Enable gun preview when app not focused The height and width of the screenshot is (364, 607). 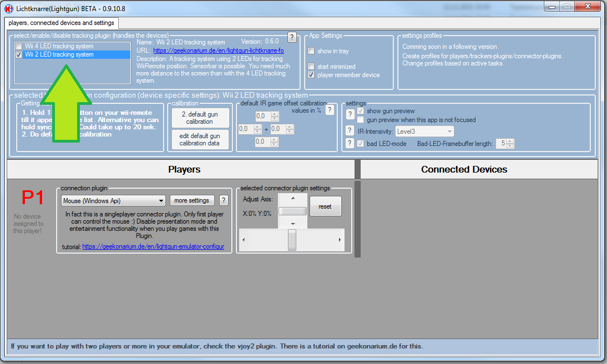pyautogui.click(x=361, y=120)
